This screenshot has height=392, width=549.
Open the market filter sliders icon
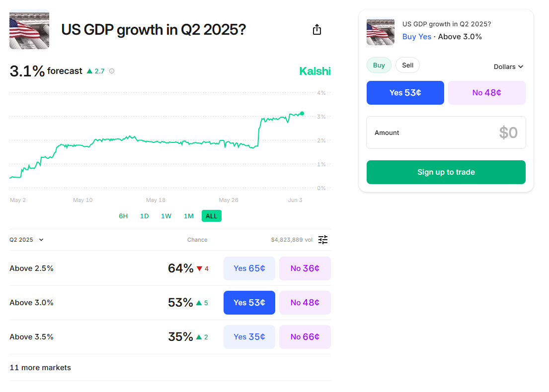[323, 240]
